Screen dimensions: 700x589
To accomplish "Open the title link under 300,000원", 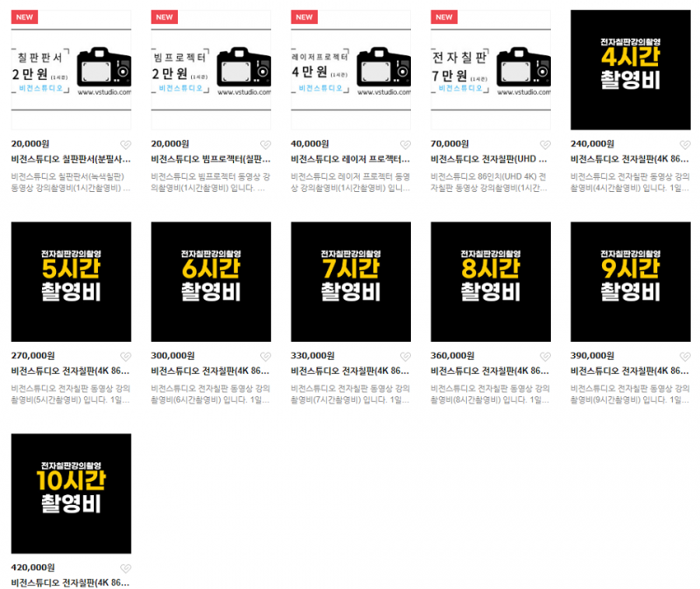I will [x=210, y=371].
